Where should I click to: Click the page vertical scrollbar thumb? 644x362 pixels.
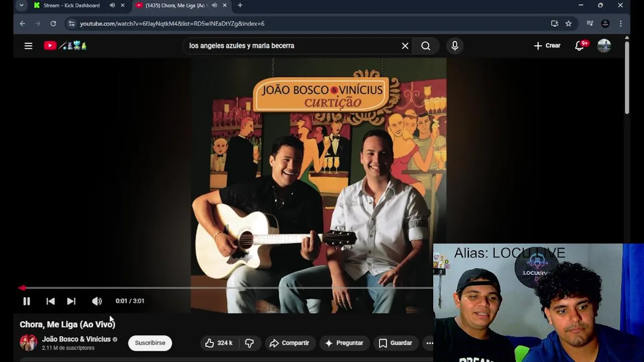627,77
